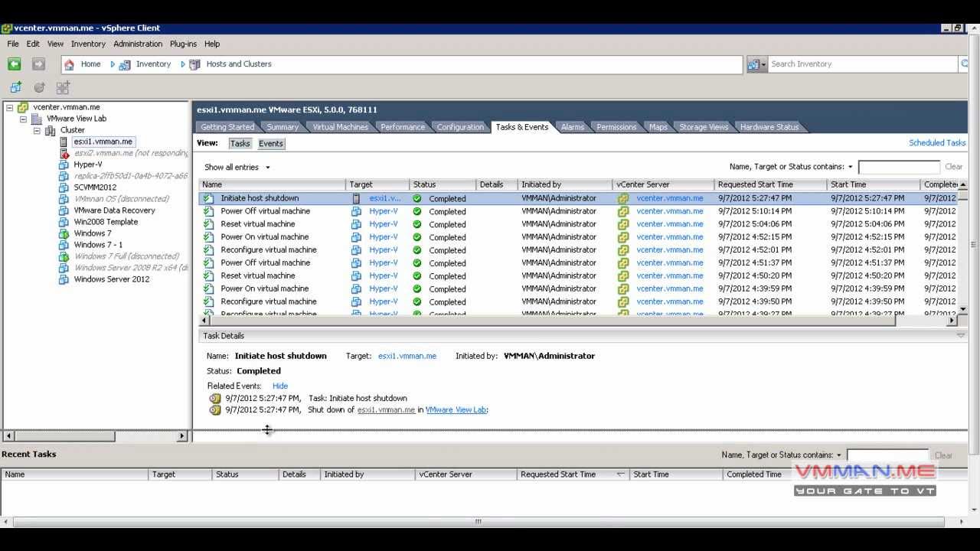Click the Windows 7 powered-on VM icon
The image size is (980, 551).
(x=64, y=234)
